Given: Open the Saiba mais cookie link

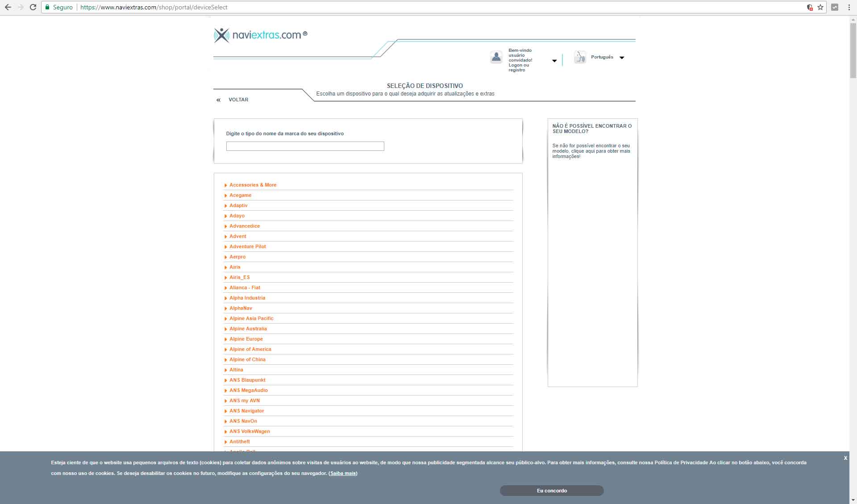Looking at the screenshot, I should (343, 473).
